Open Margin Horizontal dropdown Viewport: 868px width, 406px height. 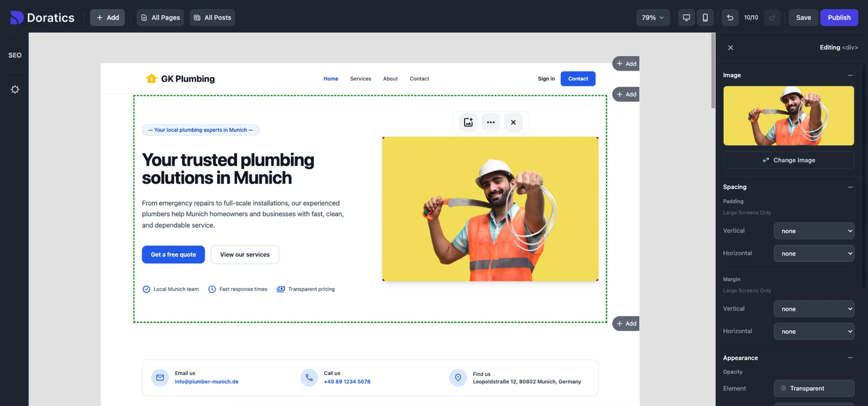814,331
